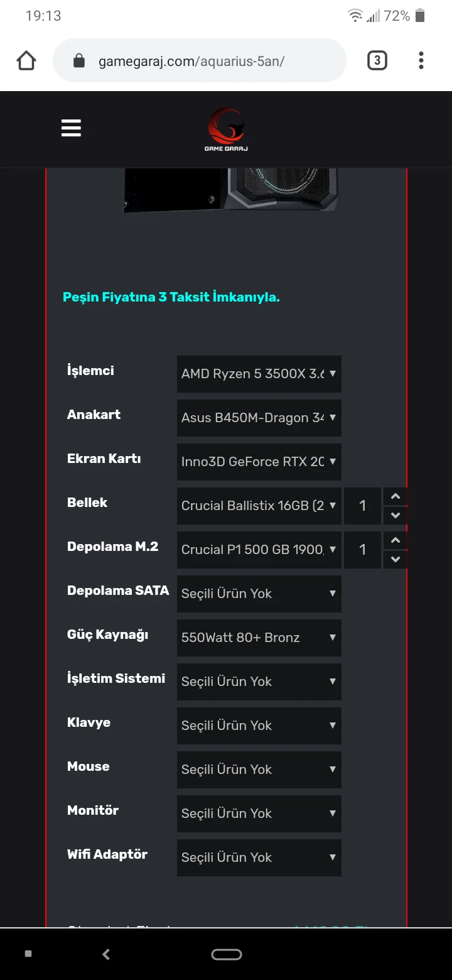This screenshot has height=980, width=452.
Task: Open the browser tab switcher
Action: (377, 60)
